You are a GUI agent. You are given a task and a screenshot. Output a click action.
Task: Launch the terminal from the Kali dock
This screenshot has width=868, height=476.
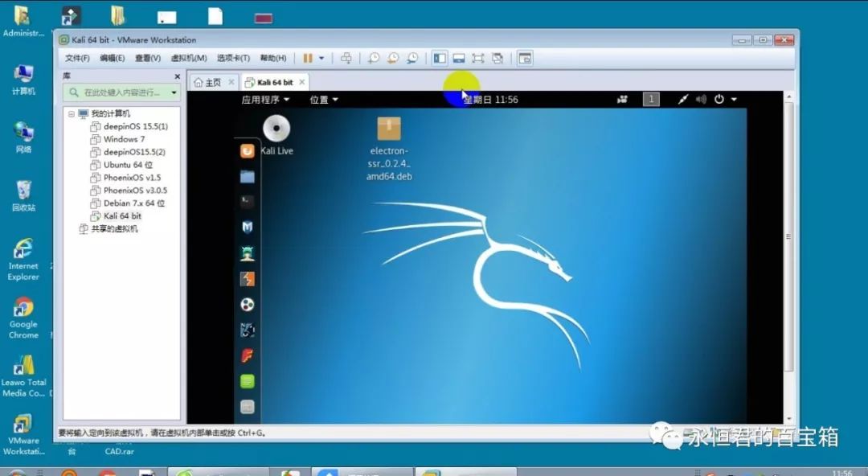(248, 202)
